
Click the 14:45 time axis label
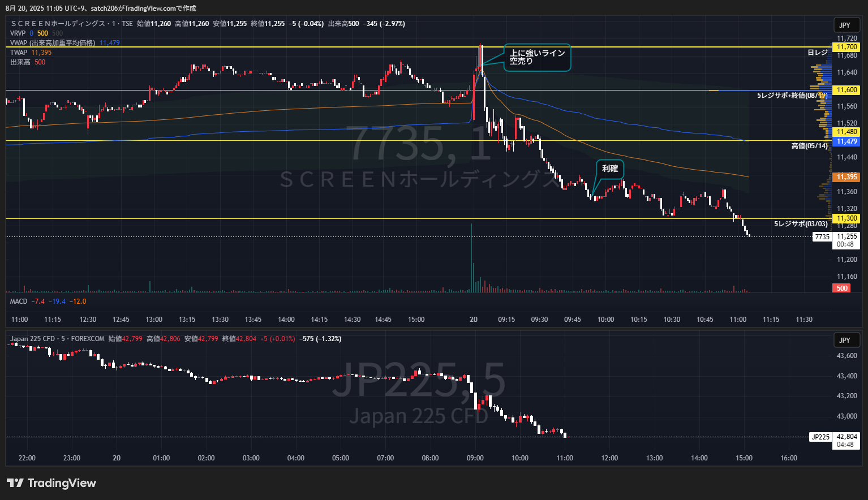coord(383,320)
